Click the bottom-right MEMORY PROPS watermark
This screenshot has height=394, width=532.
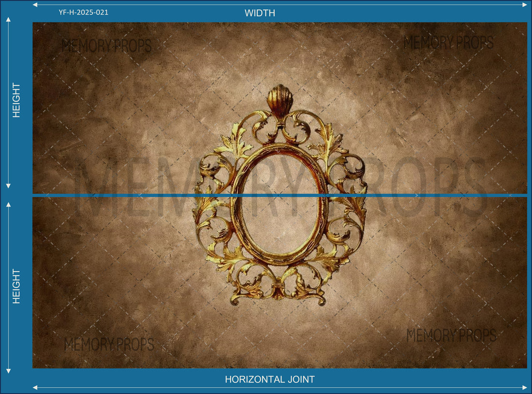(451, 335)
